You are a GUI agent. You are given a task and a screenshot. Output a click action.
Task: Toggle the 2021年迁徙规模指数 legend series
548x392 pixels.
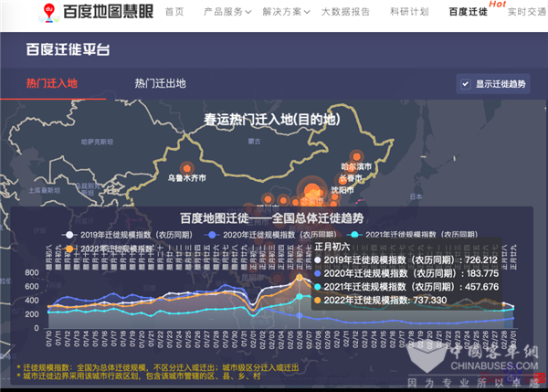click(413, 235)
